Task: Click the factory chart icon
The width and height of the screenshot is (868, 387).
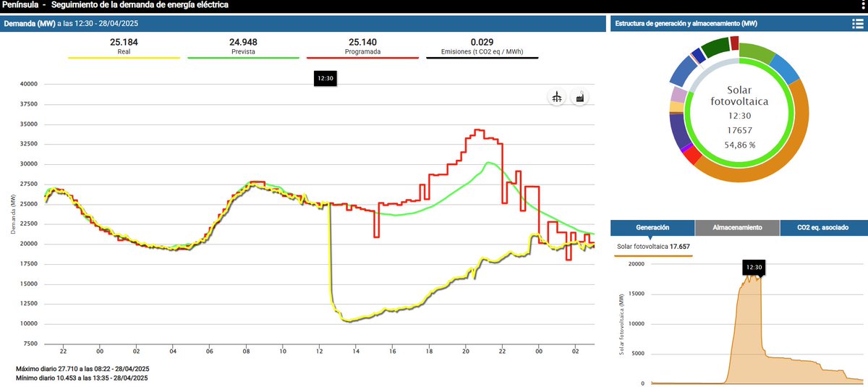Action: click(579, 98)
